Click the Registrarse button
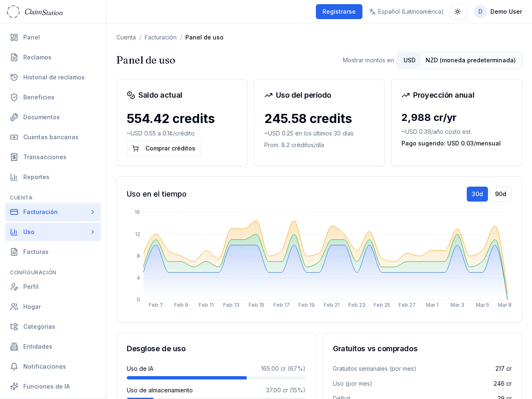Image resolution: width=532 pixels, height=399 pixels. click(339, 12)
